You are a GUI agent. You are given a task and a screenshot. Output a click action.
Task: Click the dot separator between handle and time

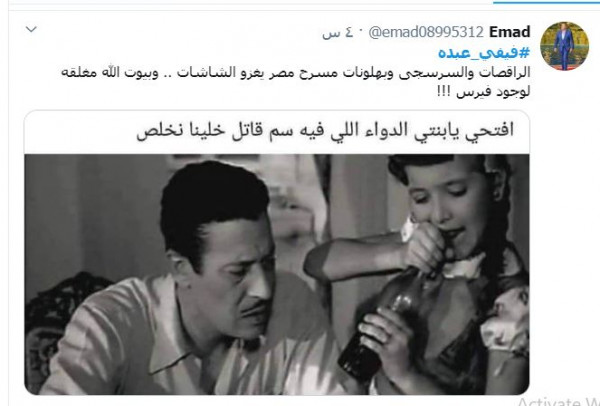tap(360, 31)
